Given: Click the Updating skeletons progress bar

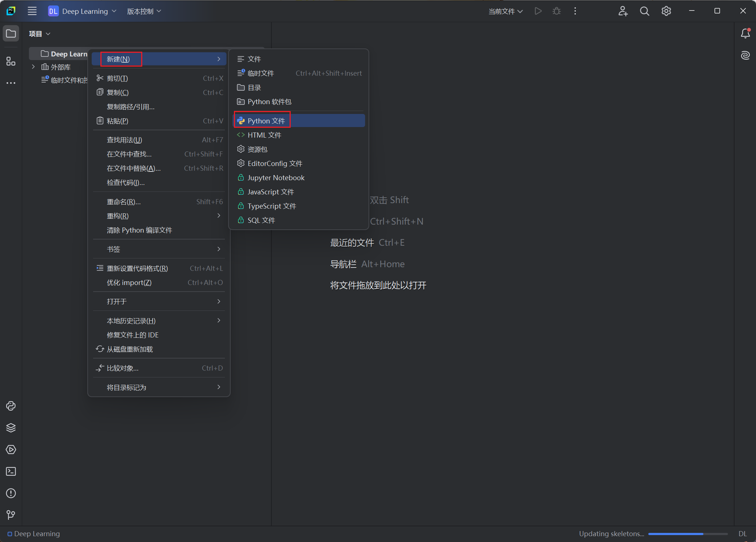Looking at the screenshot, I should (x=688, y=534).
